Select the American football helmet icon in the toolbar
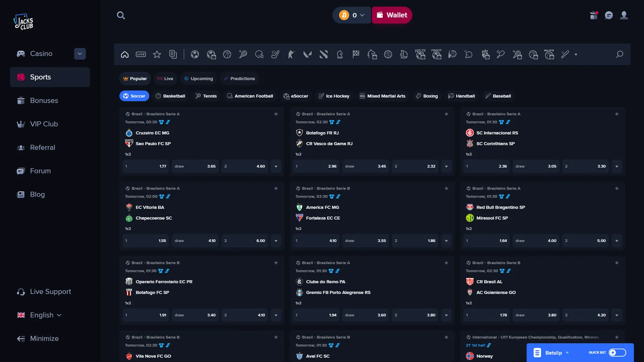644x362 pixels. tap(259, 54)
